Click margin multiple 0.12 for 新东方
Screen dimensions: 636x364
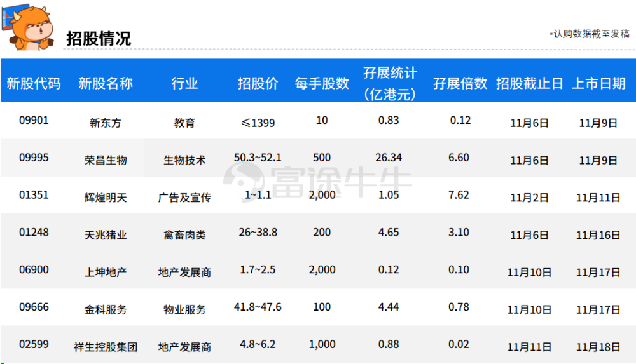[x=460, y=121]
